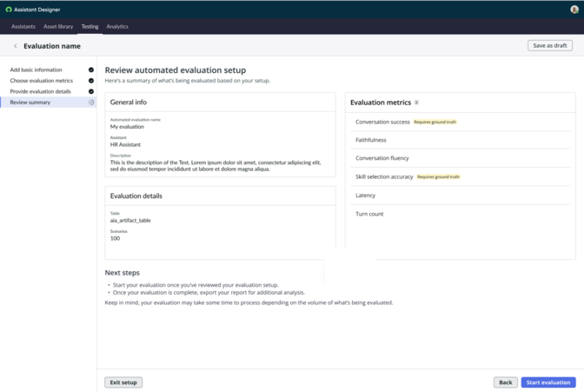Click the Requires ground truth tag beside Conversation success
The image size is (584, 392).
point(435,122)
